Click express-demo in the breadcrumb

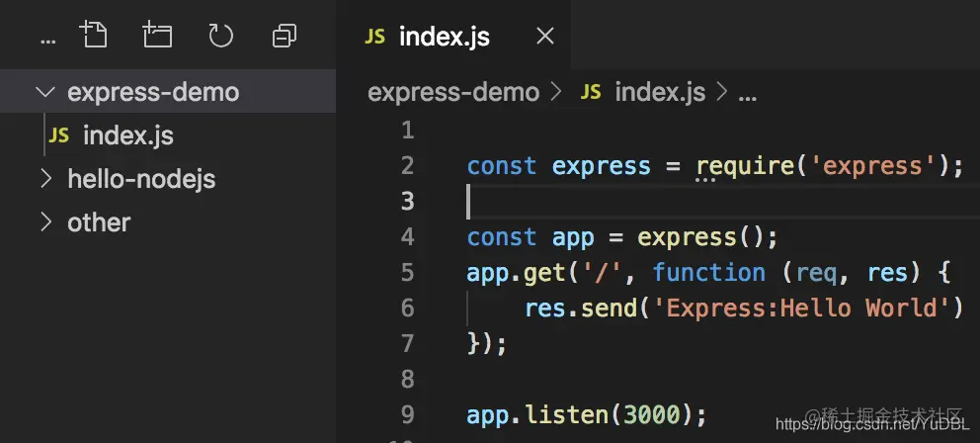[x=453, y=93]
